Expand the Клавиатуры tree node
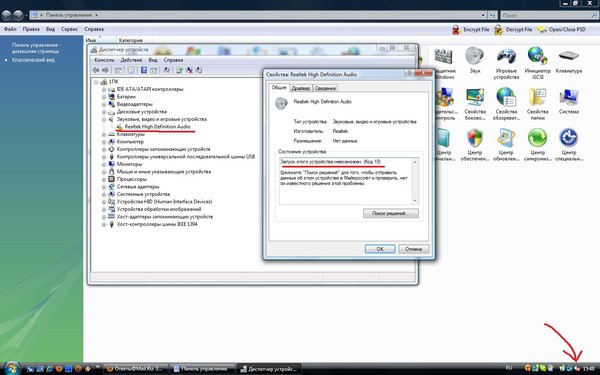The image size is (600, 375). 104,134
